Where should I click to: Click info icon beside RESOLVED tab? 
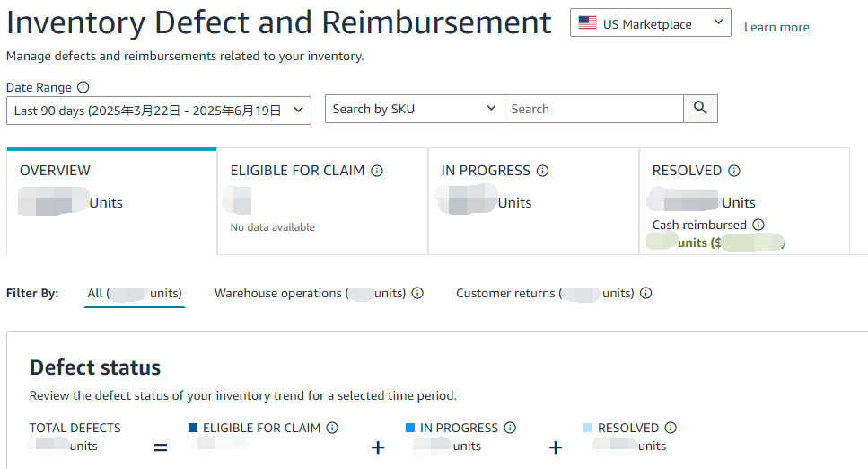pos(734,171)
